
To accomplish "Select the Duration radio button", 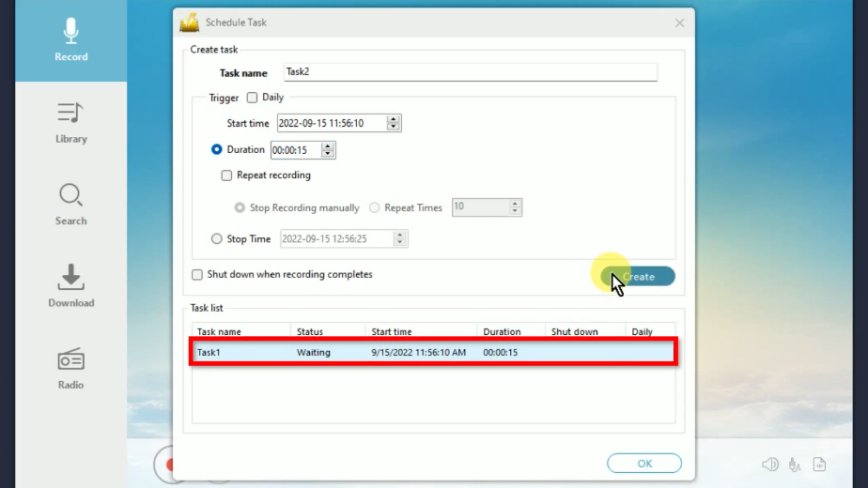I will tap(216, 149).
